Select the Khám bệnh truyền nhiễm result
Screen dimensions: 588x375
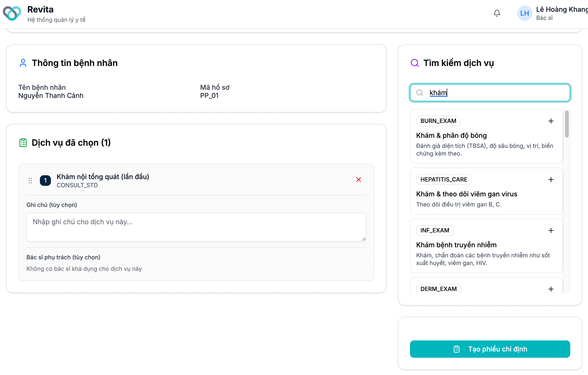(456, 245)
